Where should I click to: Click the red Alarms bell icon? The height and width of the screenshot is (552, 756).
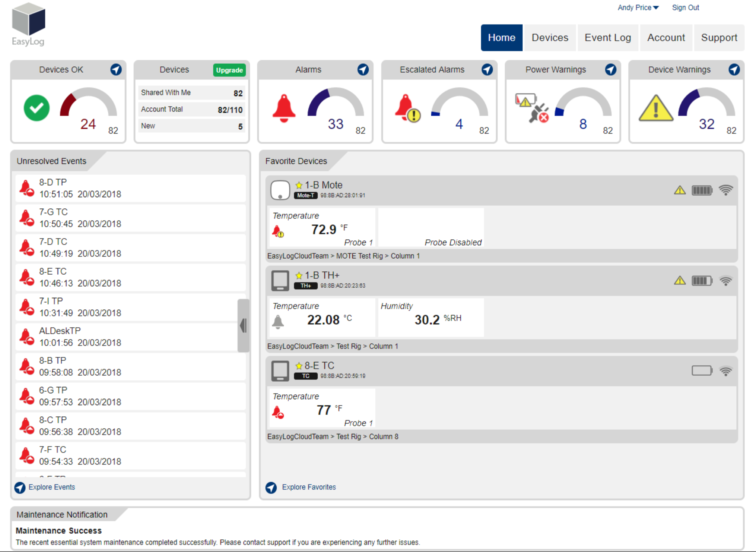click(x=284, y=108)
